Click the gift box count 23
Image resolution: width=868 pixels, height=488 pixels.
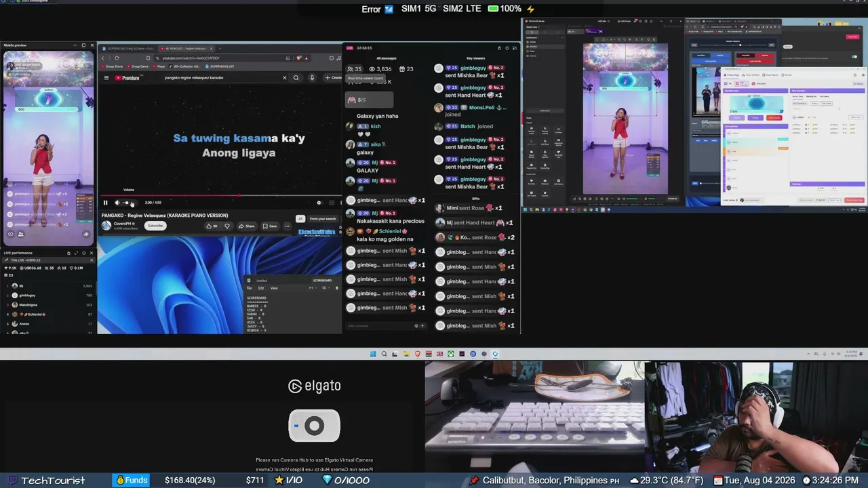[x=406, y=69]
